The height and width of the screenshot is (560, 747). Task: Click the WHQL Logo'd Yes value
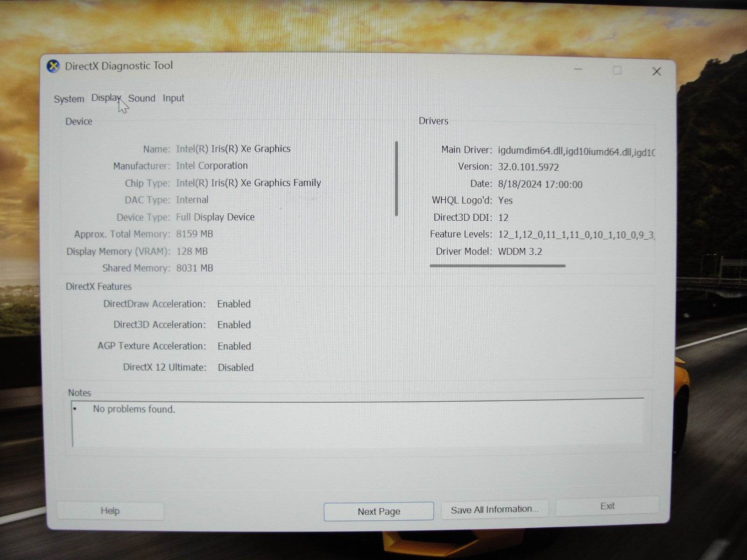(x=506, y=200)
